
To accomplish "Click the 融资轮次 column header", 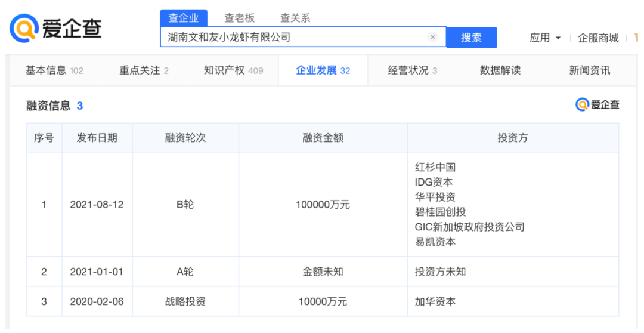I will [185, 138].
